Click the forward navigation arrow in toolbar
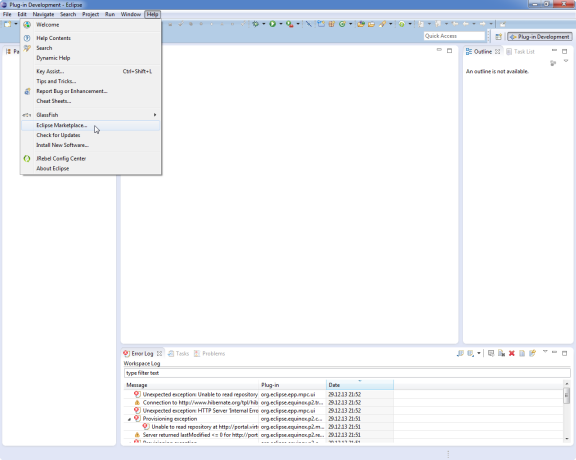Screen dimensions: 576x460 (483, 24)
